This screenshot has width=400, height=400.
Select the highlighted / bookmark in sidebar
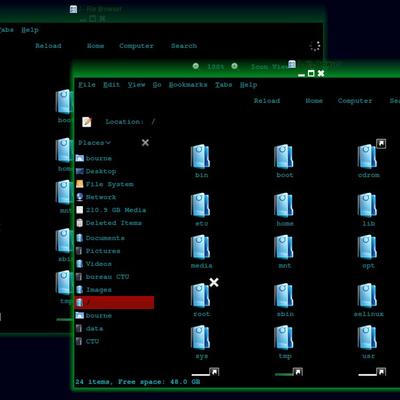pyautogui.click(x=114, y=302)
